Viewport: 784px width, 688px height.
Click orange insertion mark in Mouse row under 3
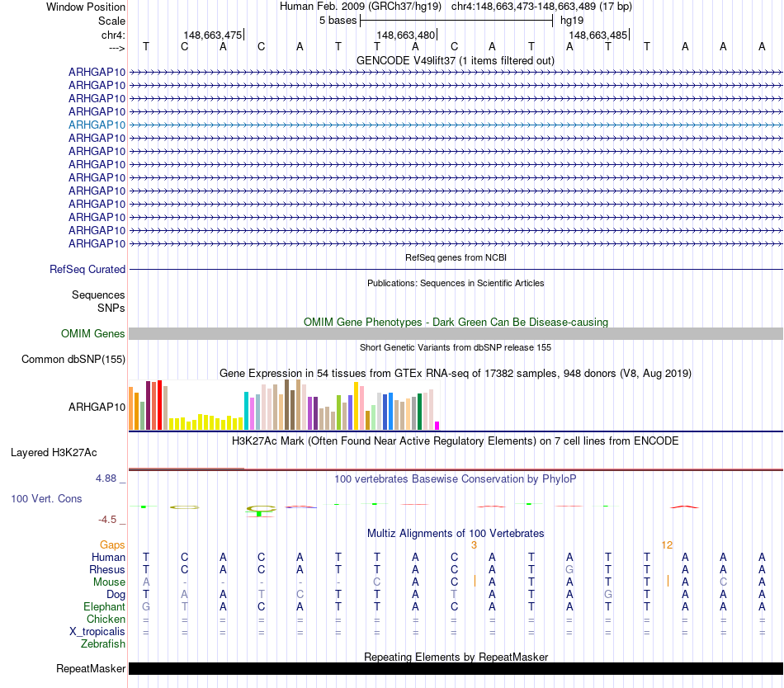pyautogui.click(x=475, y=581)
